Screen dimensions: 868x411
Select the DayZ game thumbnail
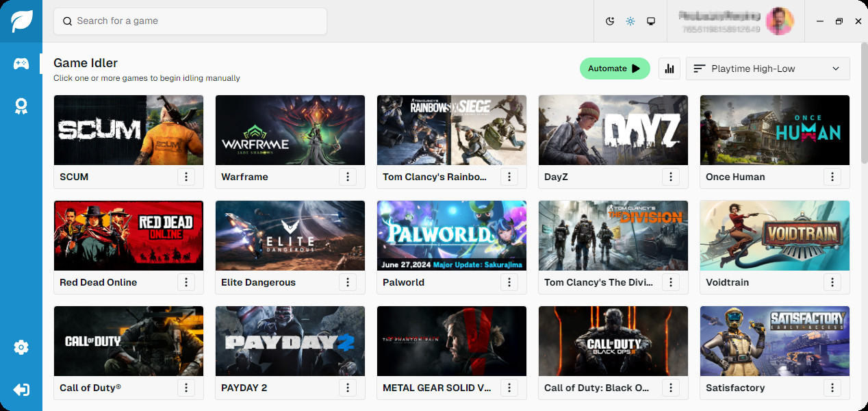pyautogui.click(x=613, y=130)
